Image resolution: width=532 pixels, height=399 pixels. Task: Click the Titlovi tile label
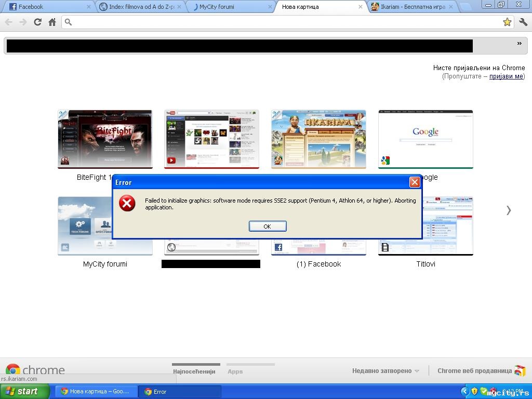[425, 264]
